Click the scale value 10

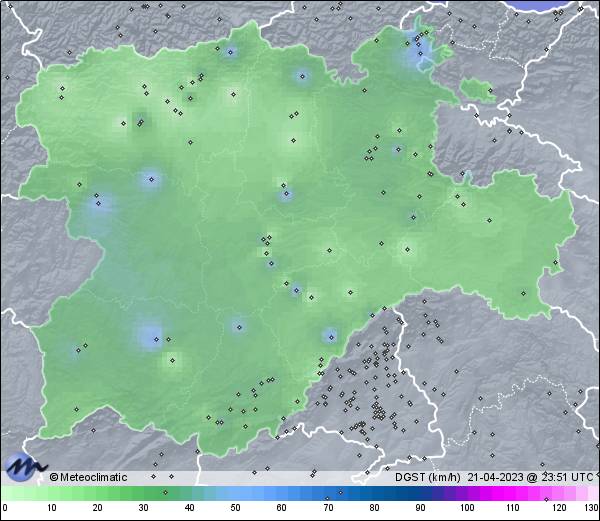pyautogui.click(x=52, y=508)
